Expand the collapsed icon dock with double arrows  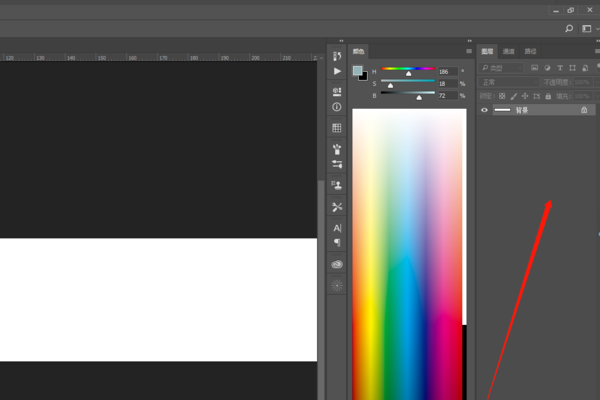(x=341, y=41)
